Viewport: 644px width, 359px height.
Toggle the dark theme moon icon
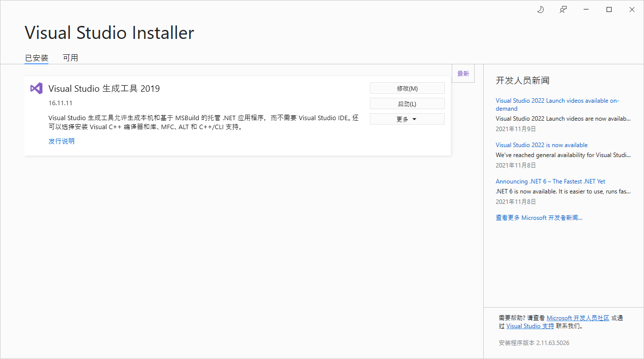540,9
